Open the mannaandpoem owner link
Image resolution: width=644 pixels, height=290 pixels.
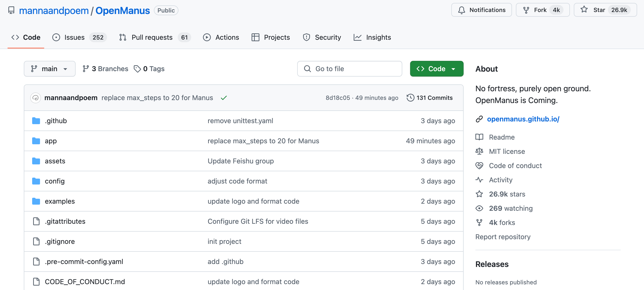pos(54,11)
